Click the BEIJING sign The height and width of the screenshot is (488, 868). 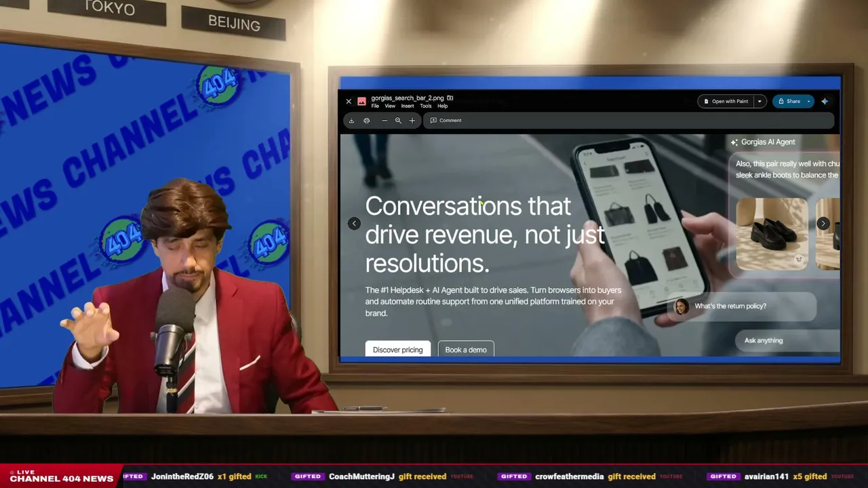tap(234, 24)
